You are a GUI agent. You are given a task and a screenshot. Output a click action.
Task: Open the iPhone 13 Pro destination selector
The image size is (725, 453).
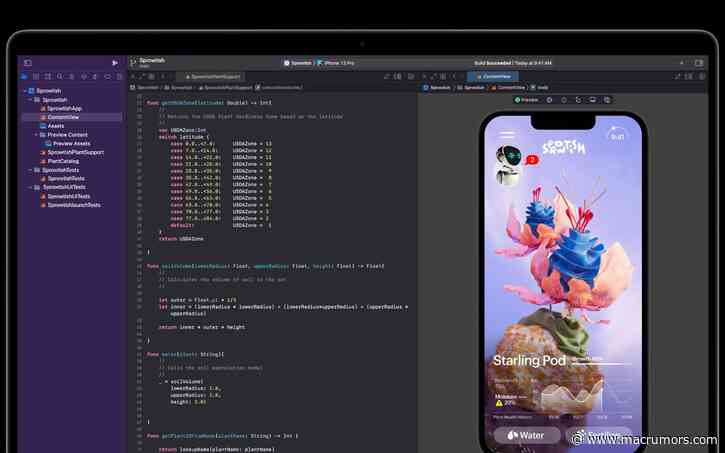(336, 63)
